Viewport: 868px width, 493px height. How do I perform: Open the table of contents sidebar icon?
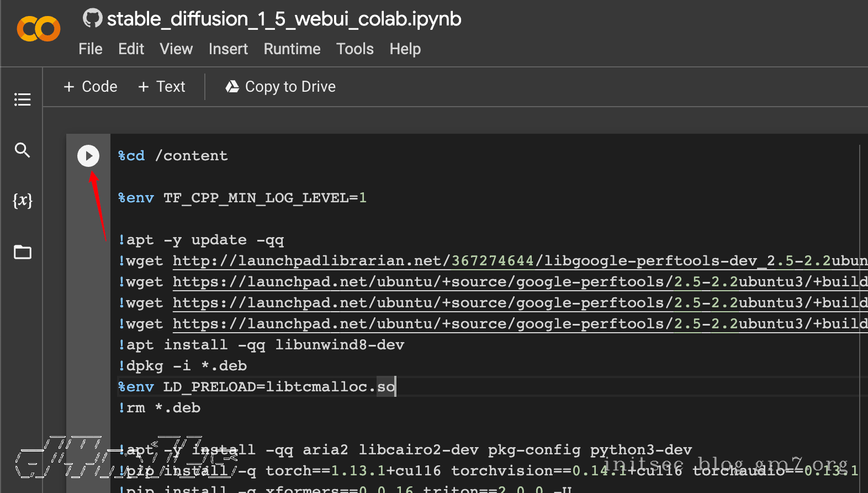[x=22, y=99]
